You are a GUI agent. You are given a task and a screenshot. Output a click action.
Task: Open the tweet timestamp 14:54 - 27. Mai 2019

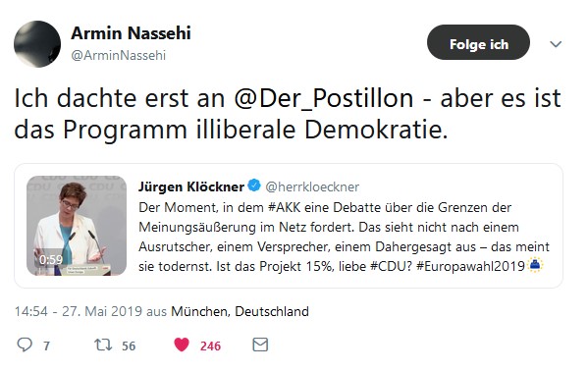click(x=79, y=311)
